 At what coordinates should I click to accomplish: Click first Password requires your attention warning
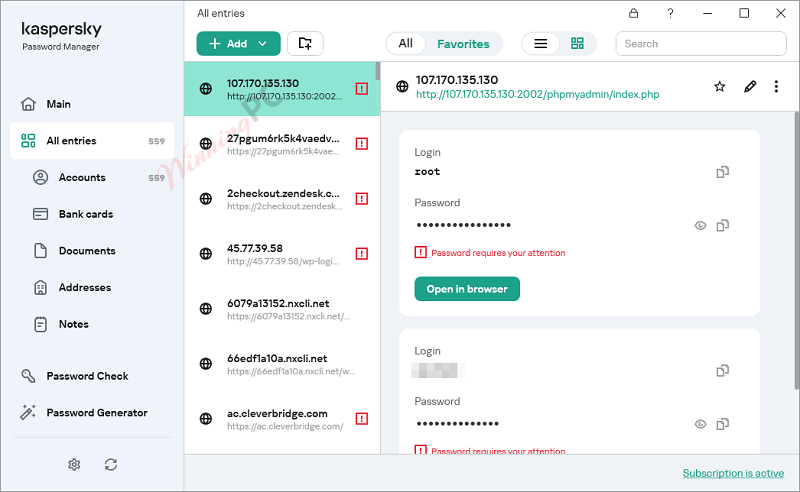click(490, 253)
